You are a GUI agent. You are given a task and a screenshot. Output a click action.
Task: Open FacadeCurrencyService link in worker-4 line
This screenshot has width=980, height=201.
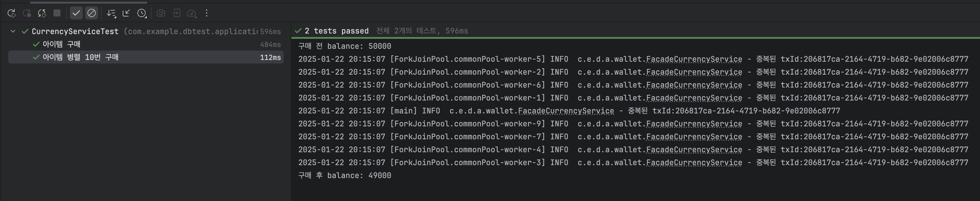694,150
